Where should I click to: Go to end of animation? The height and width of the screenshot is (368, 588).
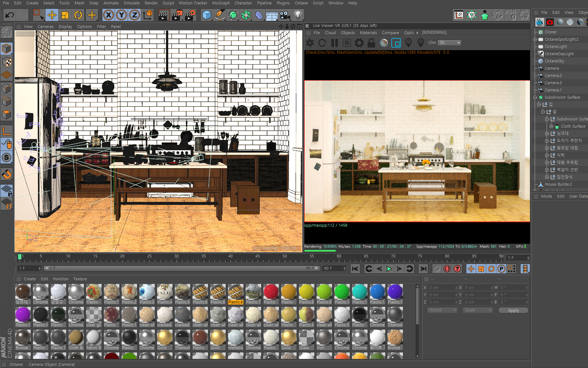[x=423, y=269]
